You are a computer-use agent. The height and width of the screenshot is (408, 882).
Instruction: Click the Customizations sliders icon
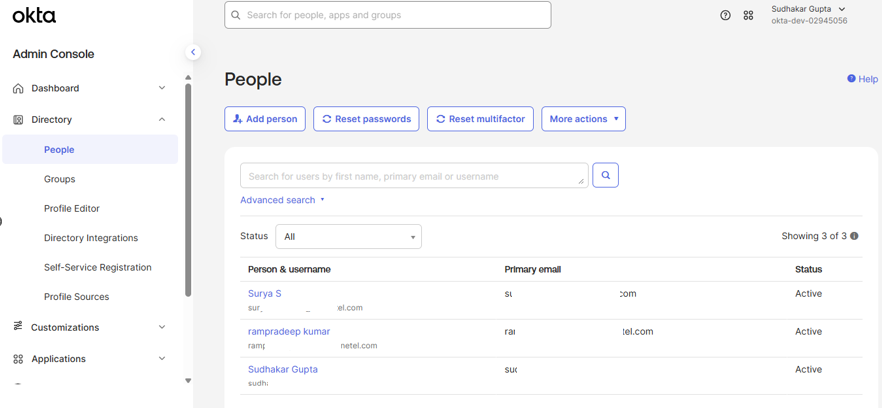18,327
